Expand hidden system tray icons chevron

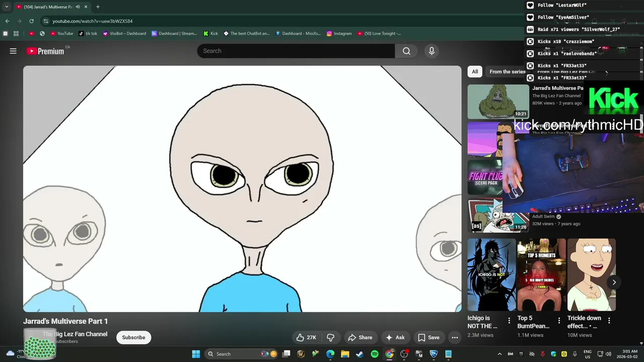[x=500, y=354]
